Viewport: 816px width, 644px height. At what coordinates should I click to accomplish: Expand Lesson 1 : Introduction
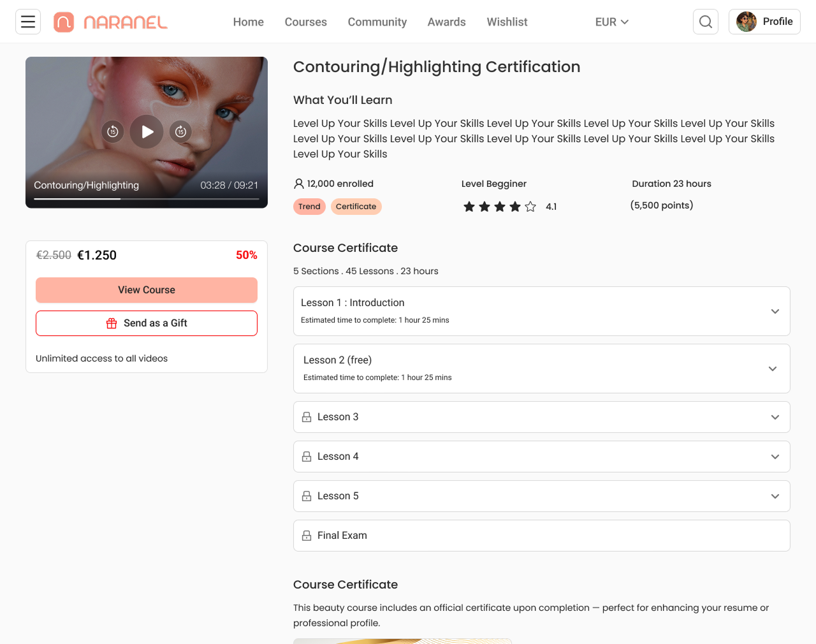coord(775,311)
